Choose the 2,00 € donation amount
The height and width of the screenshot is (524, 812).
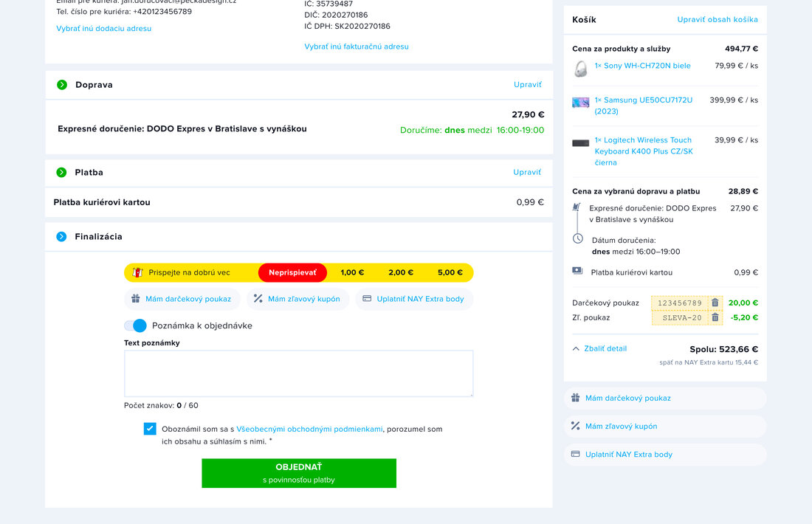click(x=401, y=272)
